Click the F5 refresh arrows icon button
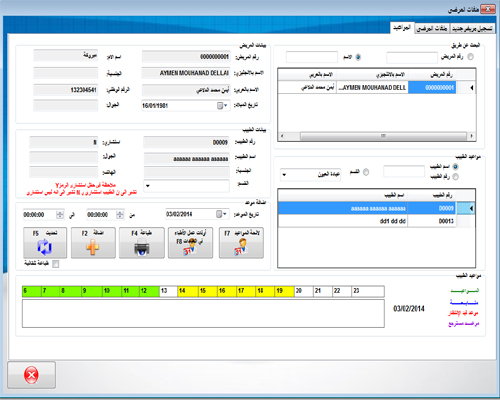This screenshot has width=500, height=400. [45, 243]
